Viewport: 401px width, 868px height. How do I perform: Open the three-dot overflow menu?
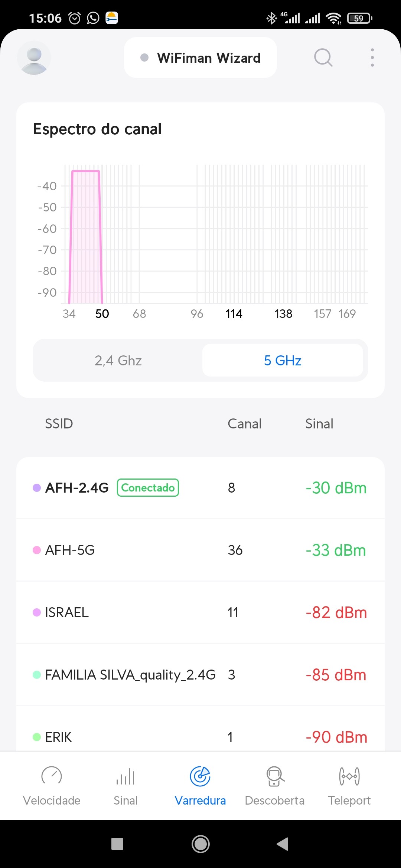(x=372, y=58)
